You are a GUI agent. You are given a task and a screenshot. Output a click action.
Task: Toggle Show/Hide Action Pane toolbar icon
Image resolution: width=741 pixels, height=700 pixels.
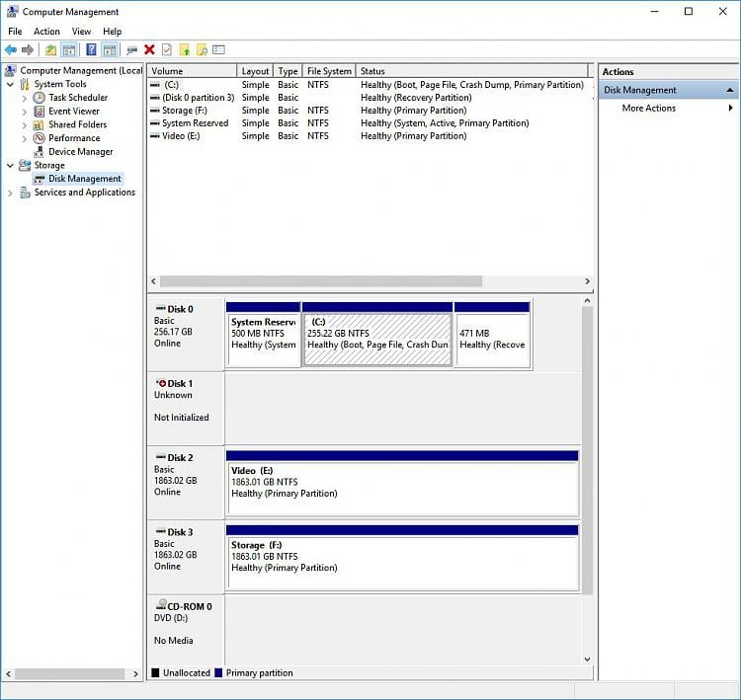click(109, 49)
